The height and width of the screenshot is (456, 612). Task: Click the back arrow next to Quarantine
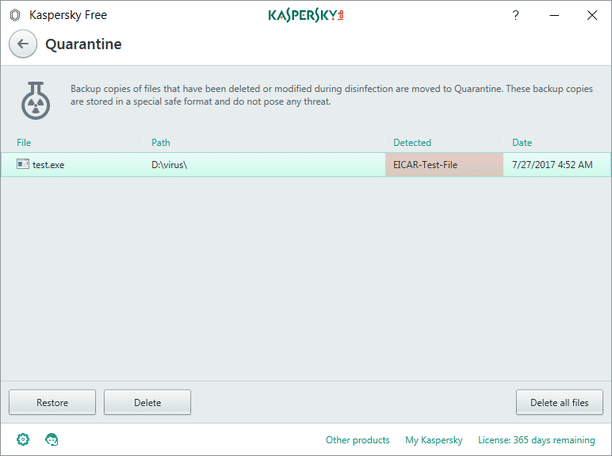(x=23, y=44)
